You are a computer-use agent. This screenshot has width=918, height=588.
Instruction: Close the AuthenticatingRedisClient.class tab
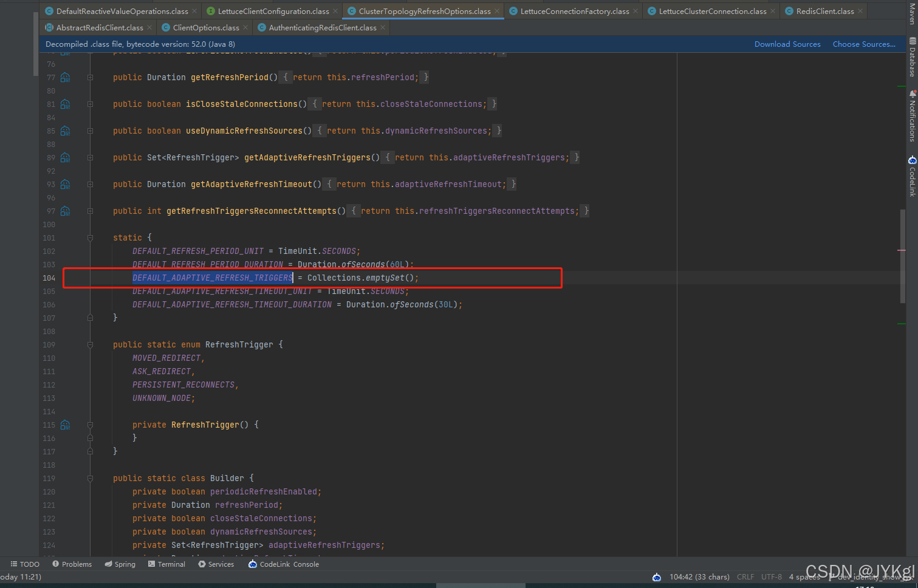click(383, 27)
